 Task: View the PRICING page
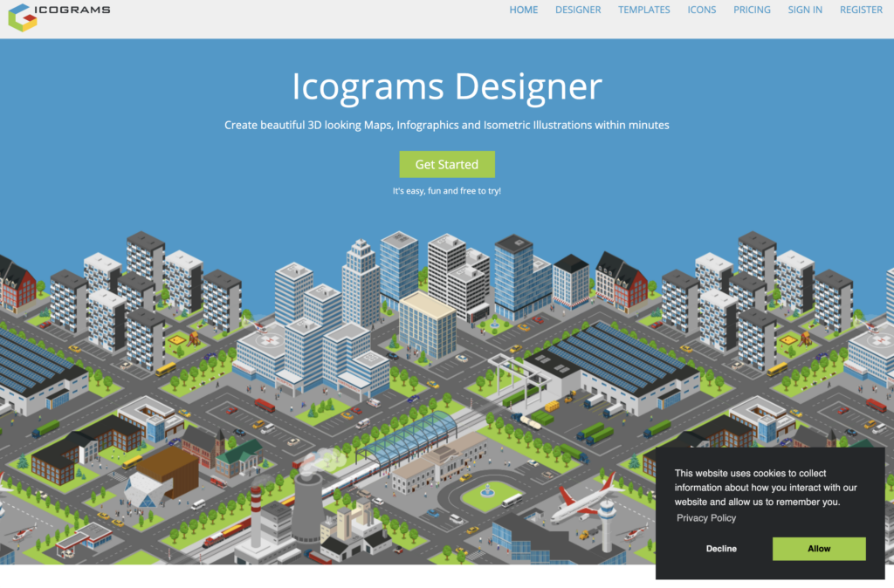(752, 10)
